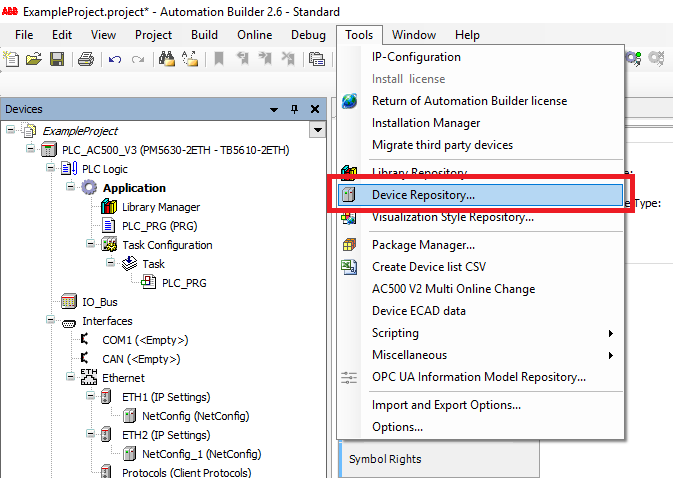Choose Options from Tools menu
673x478 pixels.
click(x=397, y=427)
